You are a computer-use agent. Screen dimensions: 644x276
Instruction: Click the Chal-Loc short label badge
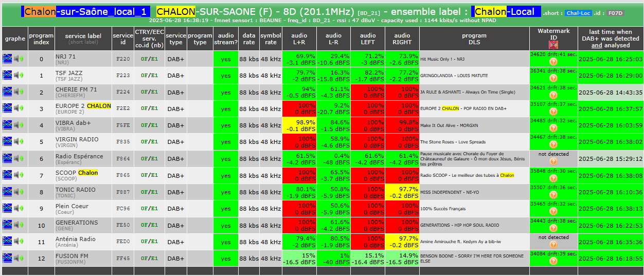(x=578, y=13)
